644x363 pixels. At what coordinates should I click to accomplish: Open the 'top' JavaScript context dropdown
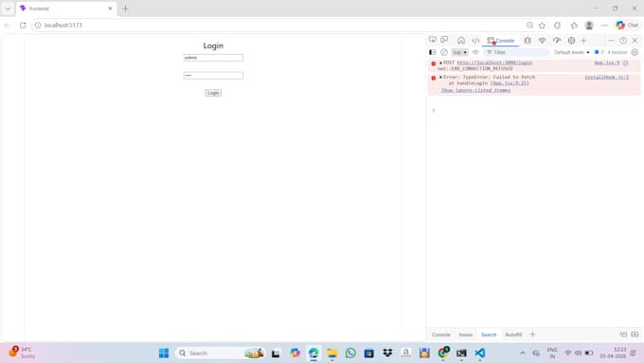(459, 52)
